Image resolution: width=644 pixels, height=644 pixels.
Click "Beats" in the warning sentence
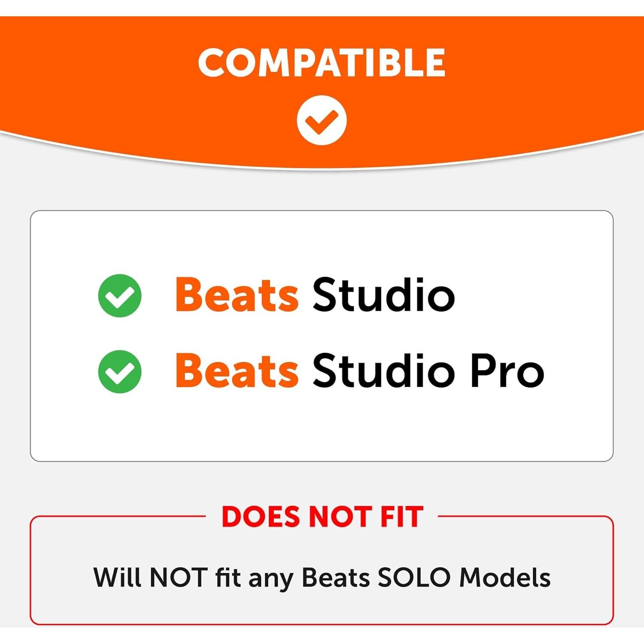tap(336, 577)
